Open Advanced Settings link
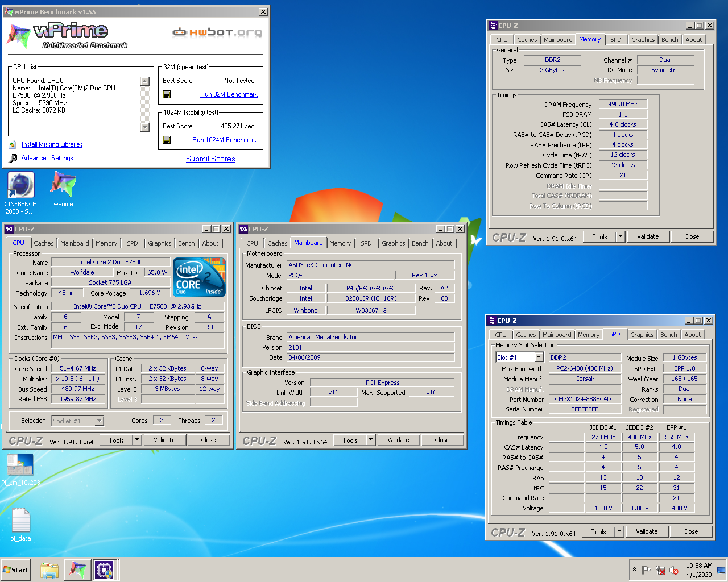 point(47,158)
